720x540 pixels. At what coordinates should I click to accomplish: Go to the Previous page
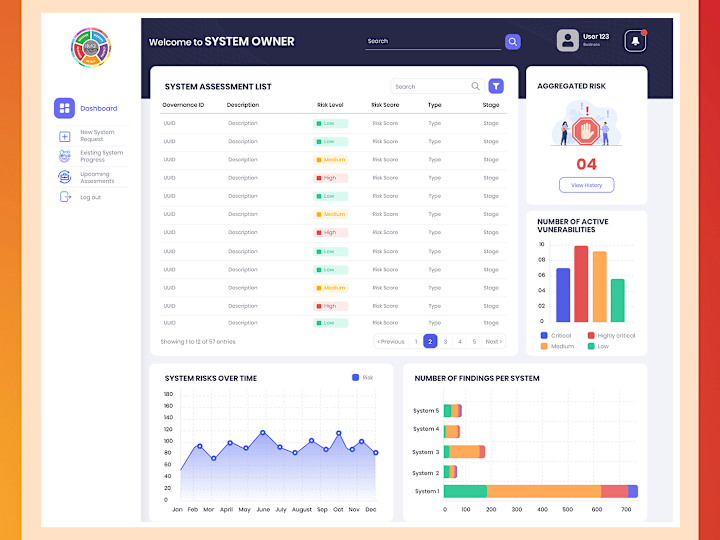[391, 342]
